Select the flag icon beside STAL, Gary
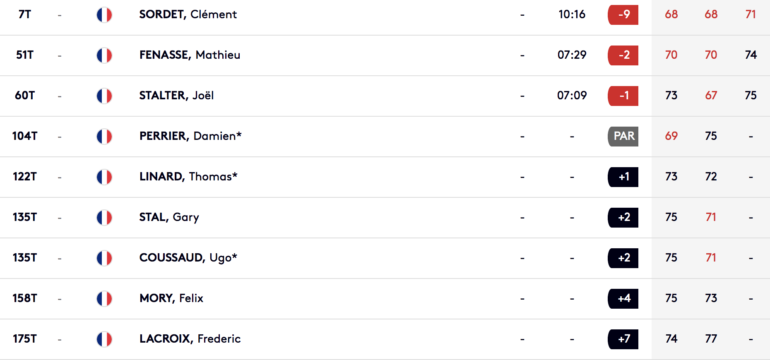The image size is (770, 360). (x=104, y=217)
